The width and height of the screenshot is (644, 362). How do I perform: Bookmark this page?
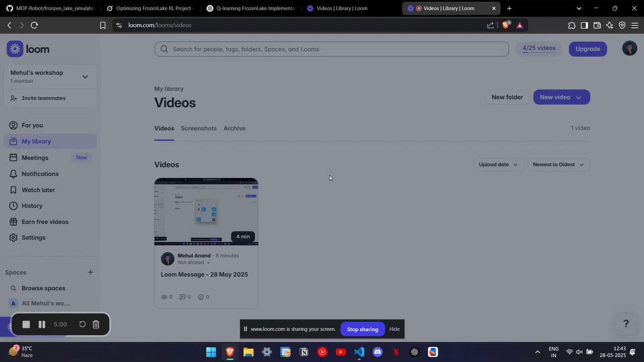coord(103,25)
